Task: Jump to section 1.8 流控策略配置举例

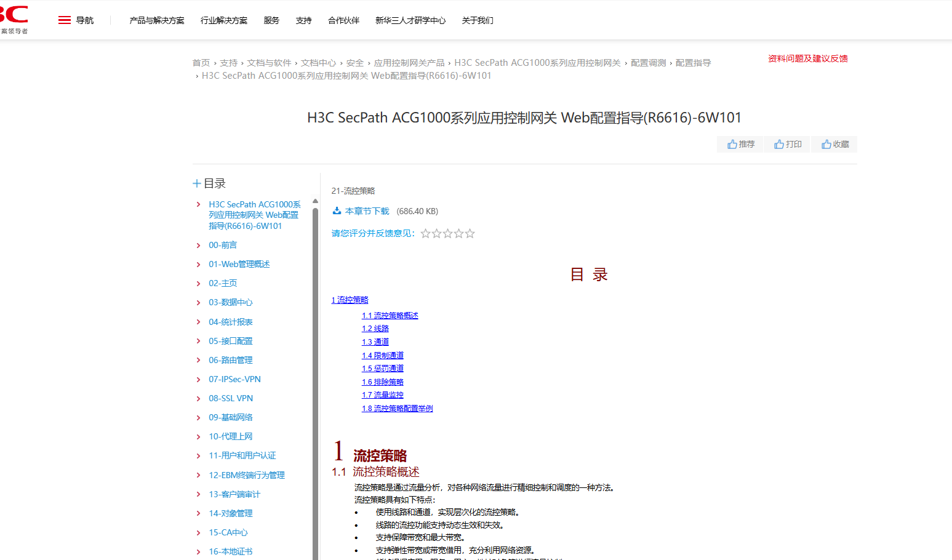Action: click(x=398, y=409)
